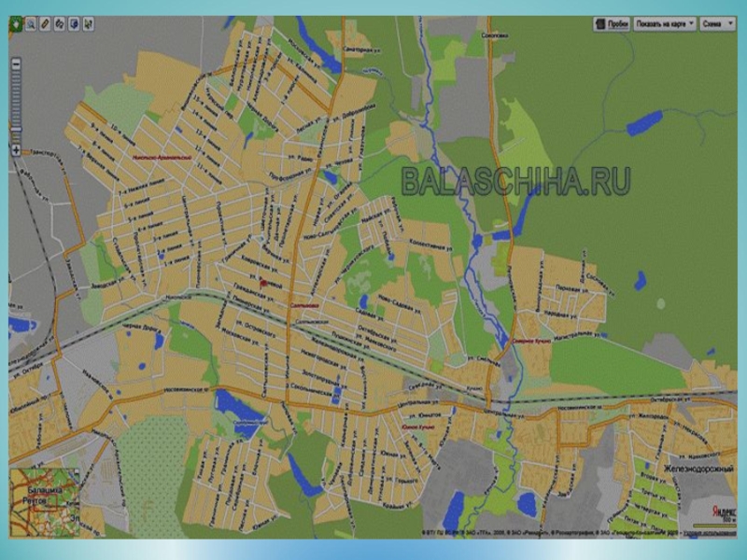747x560 pixels.
Task: Click the red marker on map
Action: click(x=263, y=284)
